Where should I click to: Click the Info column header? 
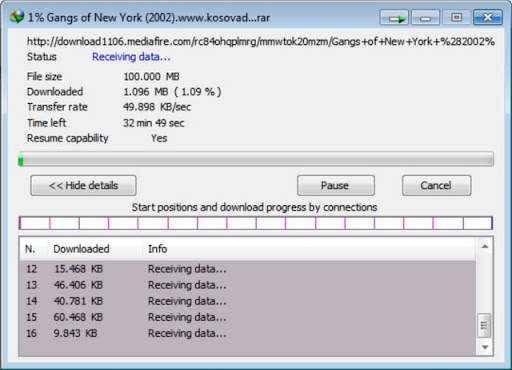309,249
